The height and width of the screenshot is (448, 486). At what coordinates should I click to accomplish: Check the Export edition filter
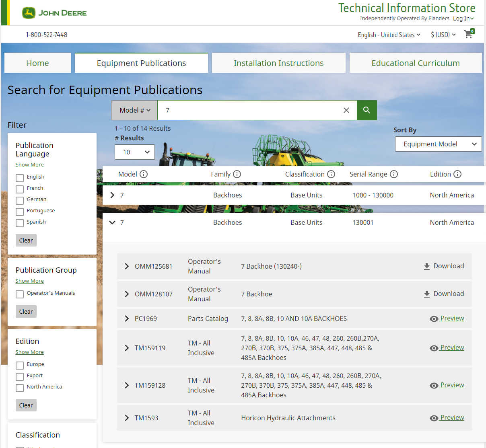(x=20, y=377)
